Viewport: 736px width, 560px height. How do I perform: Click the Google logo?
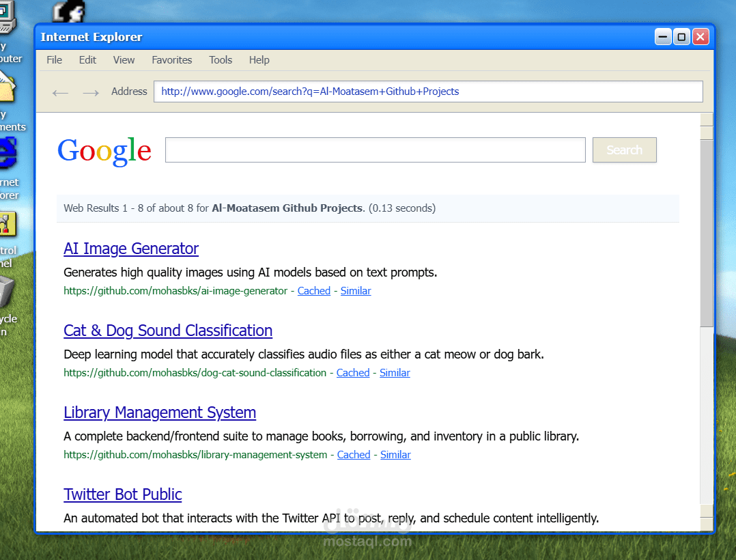104,151
